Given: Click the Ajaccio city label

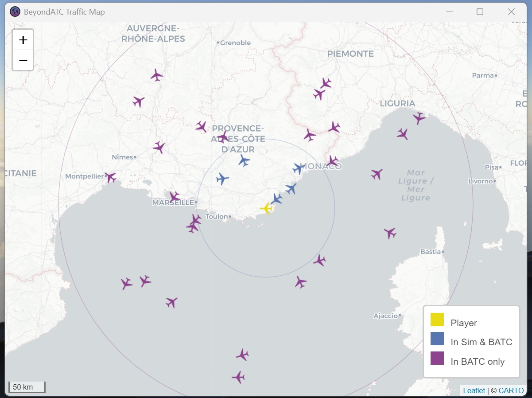Looking at the screenshot, I should click(x=385, y=316).
